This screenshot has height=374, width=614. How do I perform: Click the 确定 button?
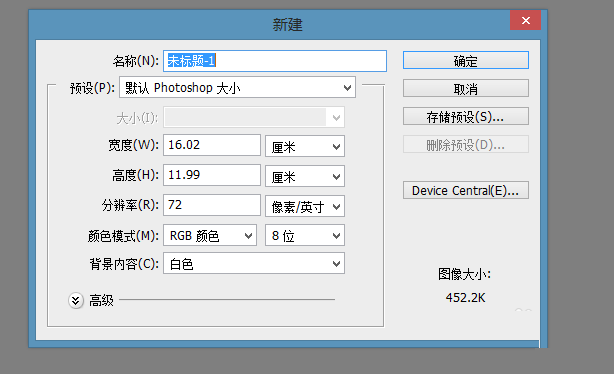[x=466, y=60]
